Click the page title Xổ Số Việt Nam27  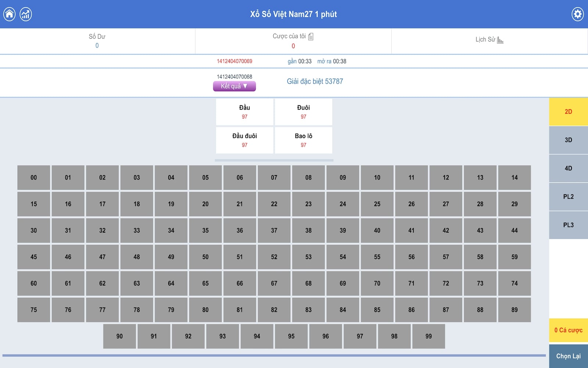coord(293,14)
